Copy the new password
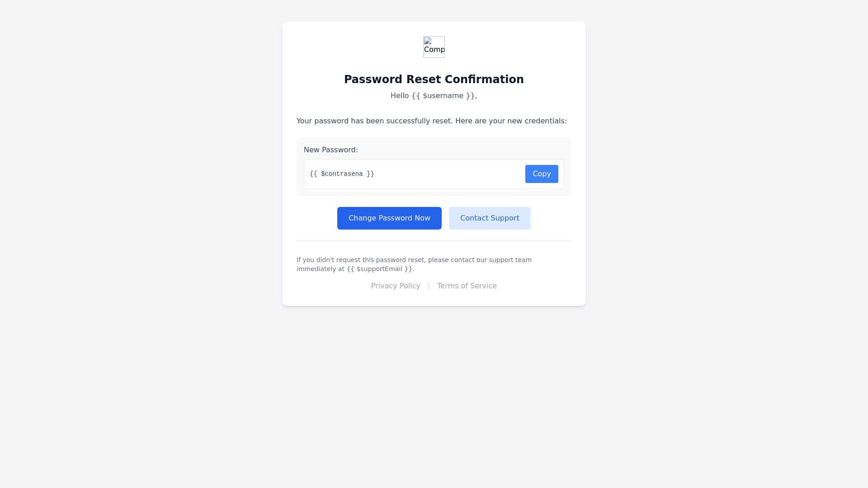The image size is (868, 488). [541, 174]
